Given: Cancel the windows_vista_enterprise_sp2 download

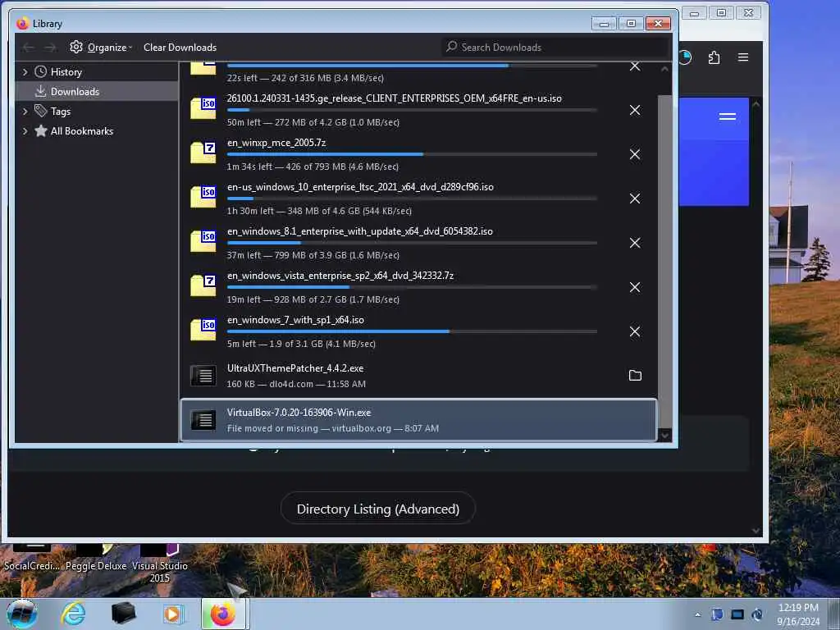Looking at the screenshot, I should click(635, 288).
